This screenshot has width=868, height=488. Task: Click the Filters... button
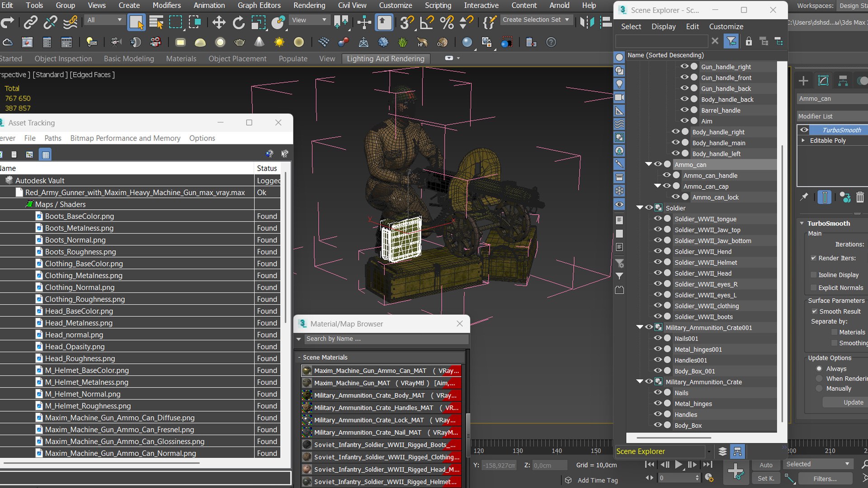[825, 479]
